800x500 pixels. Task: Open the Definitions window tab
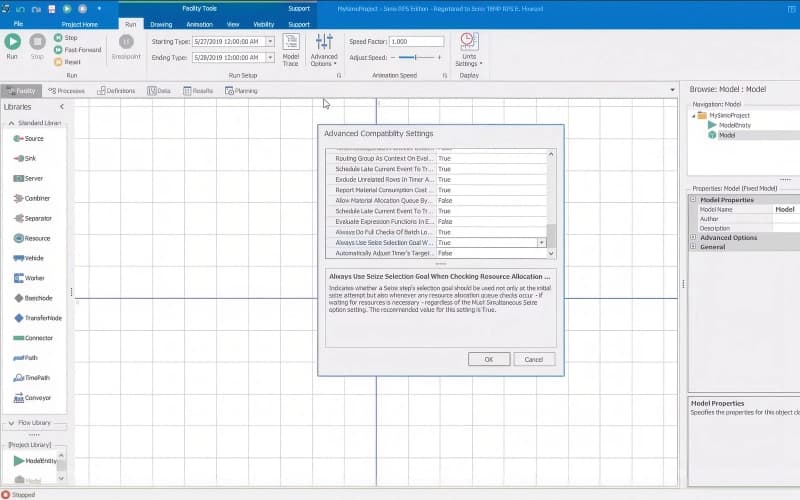(116, 91)
